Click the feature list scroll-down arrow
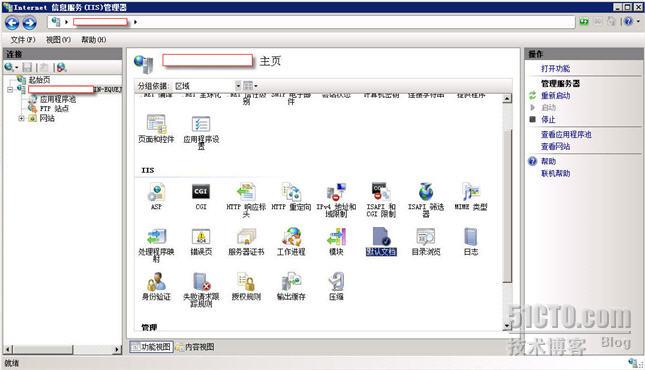The width and height of the screenshot is (645, 370). pyautogui.click(x=508, y=326)
